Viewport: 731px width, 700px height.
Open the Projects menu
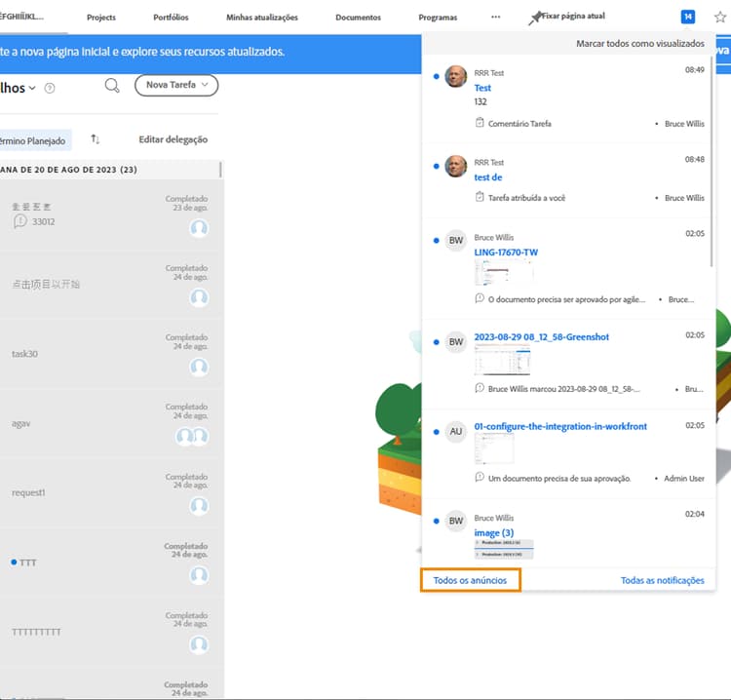point(101,18)
